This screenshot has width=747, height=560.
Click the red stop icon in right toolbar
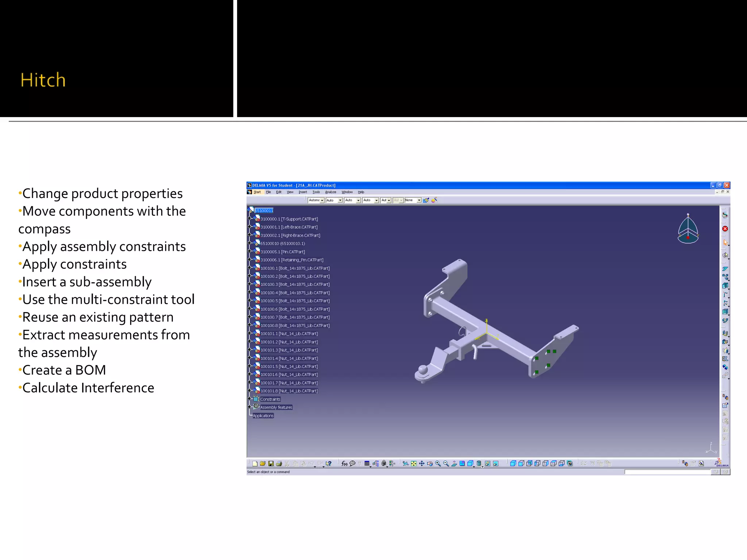(725, 229)
